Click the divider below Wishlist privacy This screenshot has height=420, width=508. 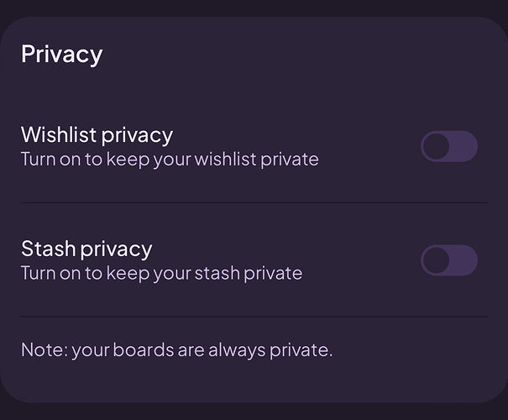pyautogui.click(x=254, y=202)
